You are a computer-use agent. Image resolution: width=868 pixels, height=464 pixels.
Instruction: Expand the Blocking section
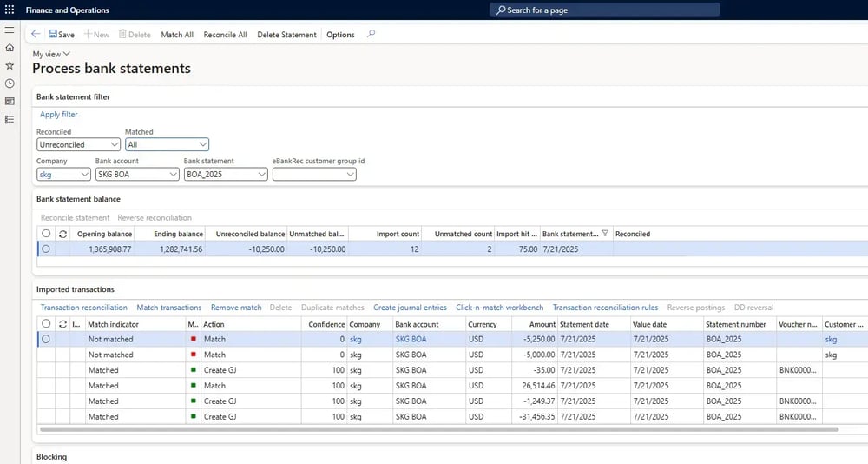(51, 457)
